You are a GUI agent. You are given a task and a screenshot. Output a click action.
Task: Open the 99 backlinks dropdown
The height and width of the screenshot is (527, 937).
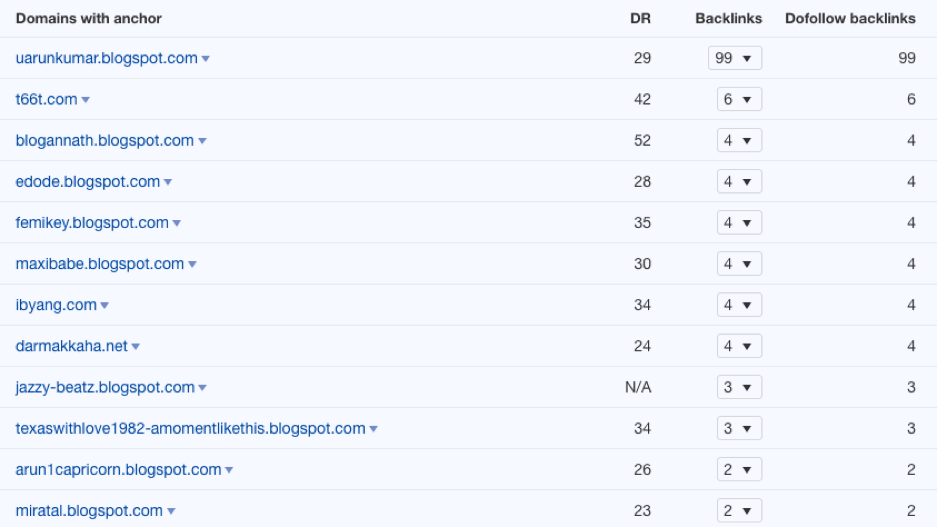pyautogui.click(x=735, y=58)
